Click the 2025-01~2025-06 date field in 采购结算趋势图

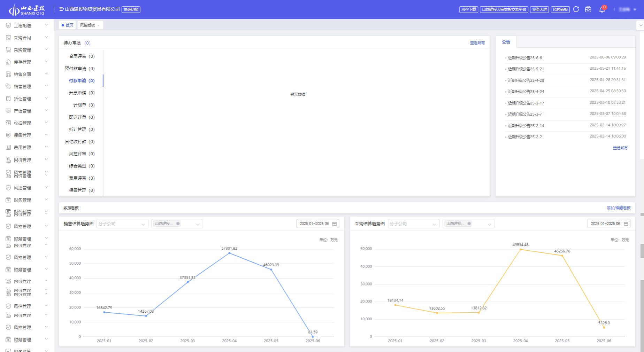pos(609,224)
